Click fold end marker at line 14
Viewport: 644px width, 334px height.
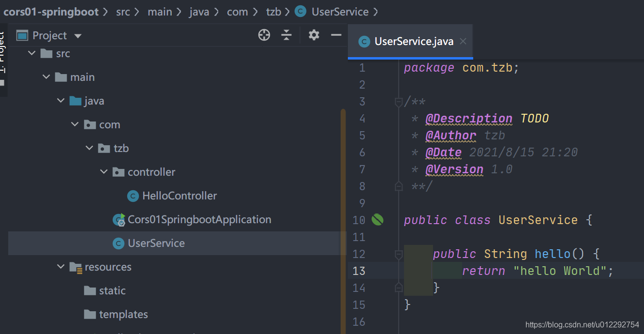pos(398,288)
